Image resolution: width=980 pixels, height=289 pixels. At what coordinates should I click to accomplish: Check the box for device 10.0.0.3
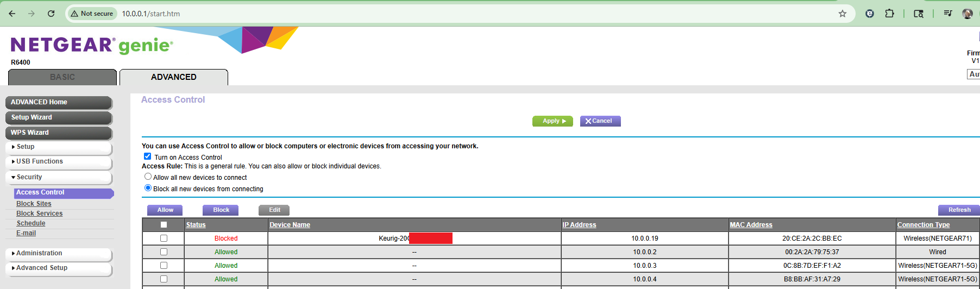[164, 266]
